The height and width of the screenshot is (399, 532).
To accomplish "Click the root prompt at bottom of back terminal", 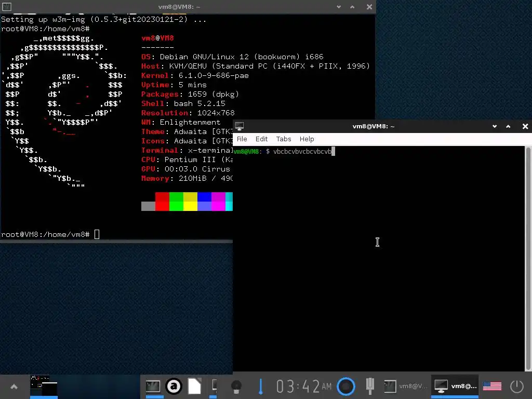I will 46,234.
